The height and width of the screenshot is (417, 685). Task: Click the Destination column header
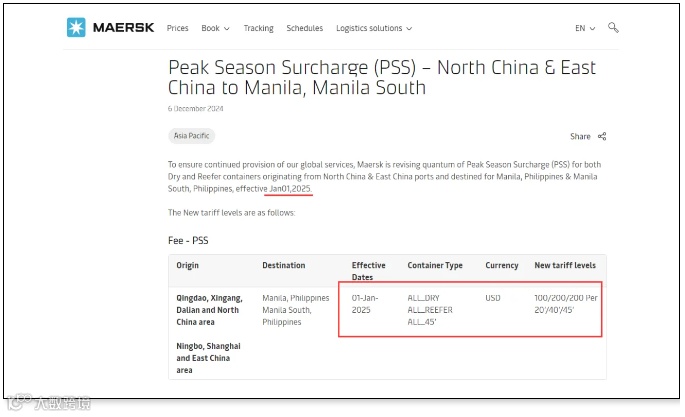coord(284,265)
